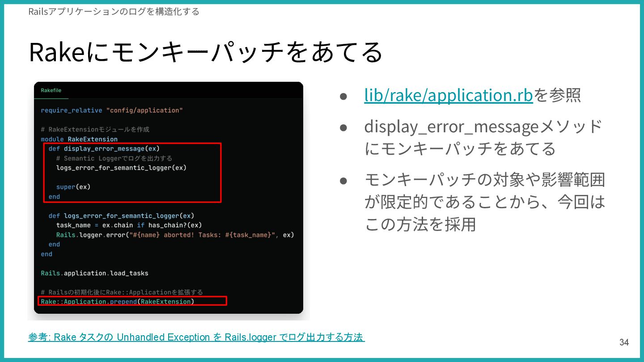Click header text 'Railsアプリケーションのログを構造化する'
Viewport: 644px width, 362px height.
(114, 12)
